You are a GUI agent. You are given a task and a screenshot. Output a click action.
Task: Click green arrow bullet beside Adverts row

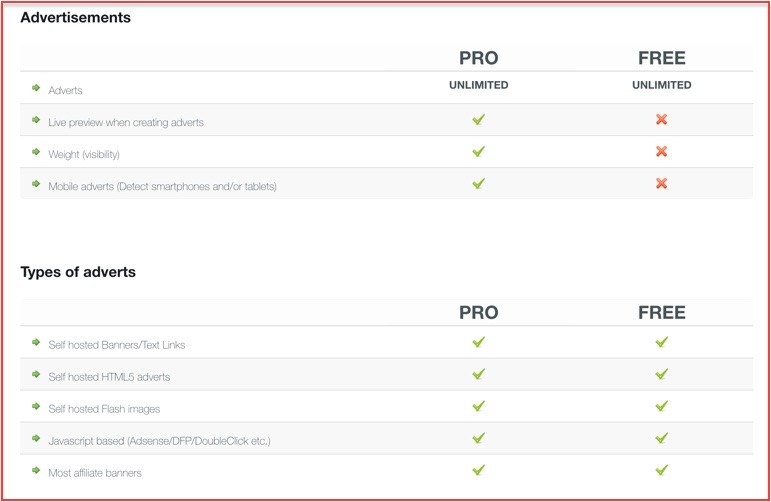[x=36, y=89]
